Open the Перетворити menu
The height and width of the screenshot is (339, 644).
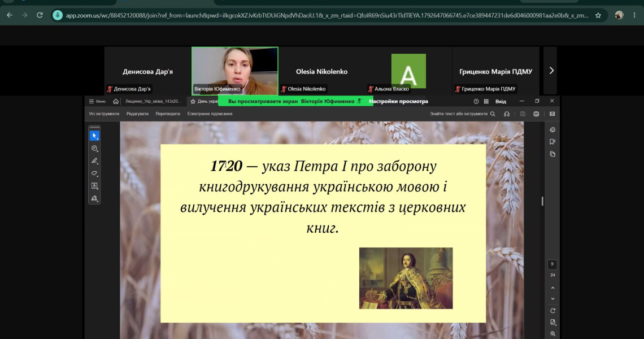[x=168, y=114]
